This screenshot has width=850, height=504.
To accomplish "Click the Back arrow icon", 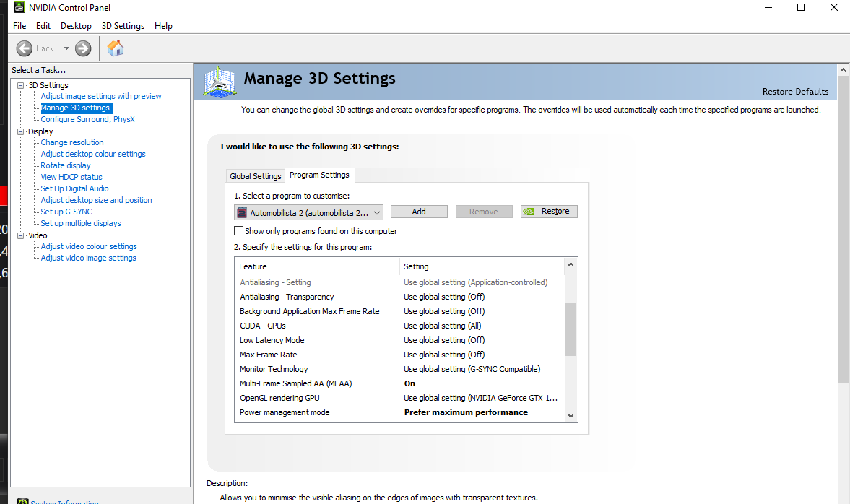I will point(25,48).
